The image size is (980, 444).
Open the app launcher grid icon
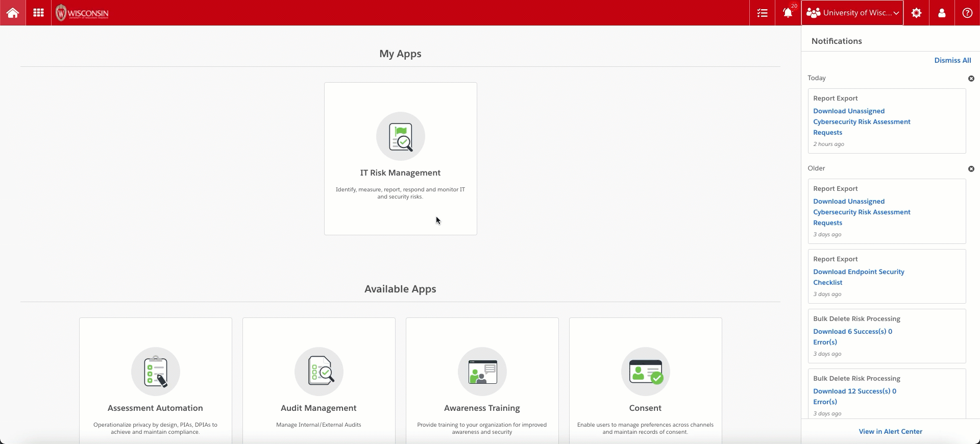[x=38, y=13]
